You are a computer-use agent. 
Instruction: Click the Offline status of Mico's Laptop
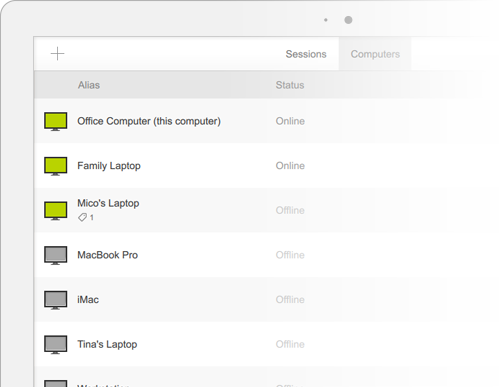coord(290,210)
